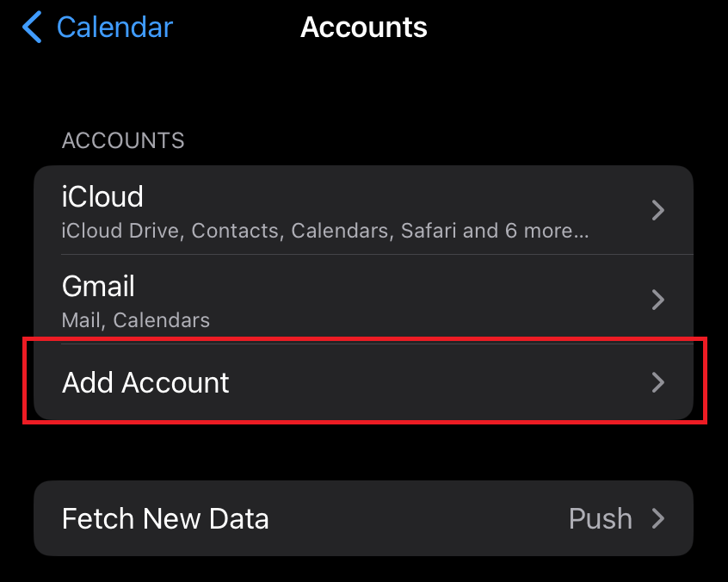This screenshot has height=582, width=728.
Task: Click the Push value for Fetch New Data
Action: [601, 519]
